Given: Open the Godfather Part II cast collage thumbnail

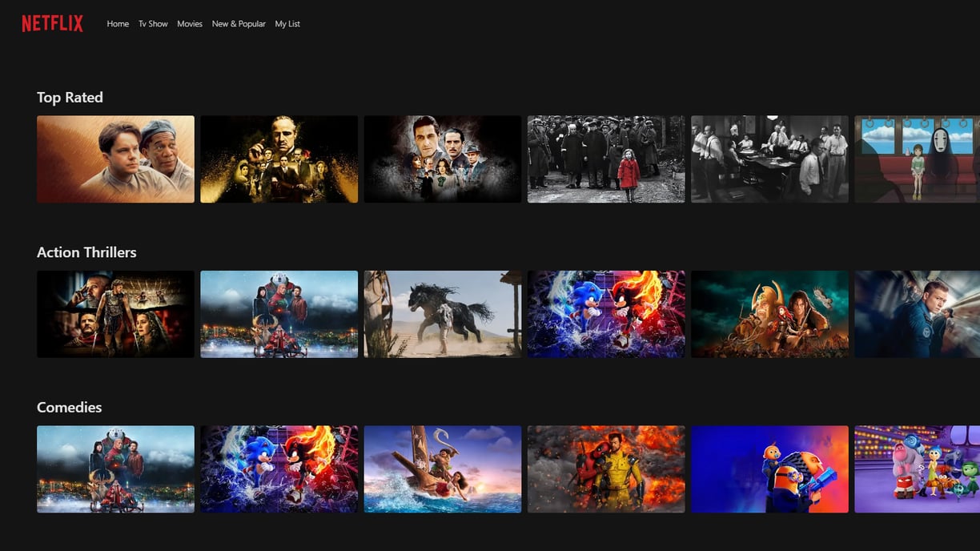Looking at the screenshot, I should tap(443, 159).
